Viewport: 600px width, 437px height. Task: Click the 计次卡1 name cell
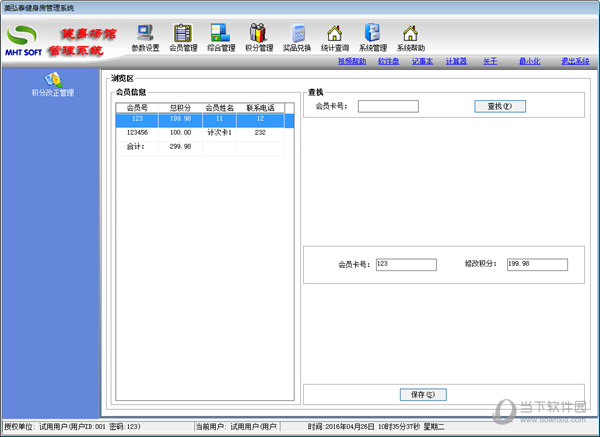219,133
